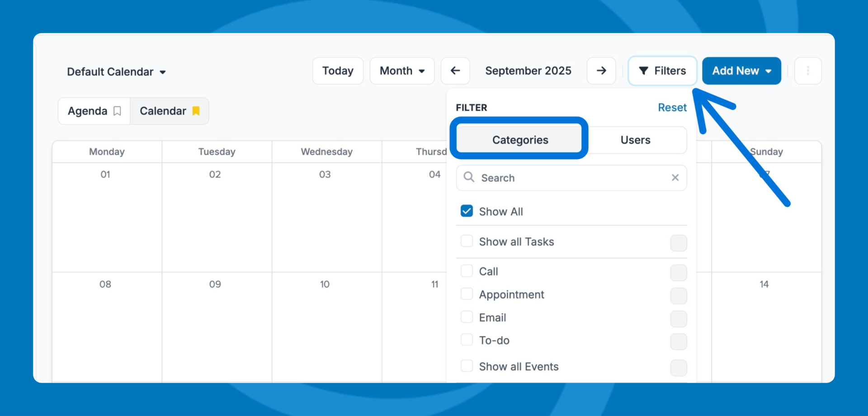The image size is (868, 416).
Task: Select the Categories filter tab
Action: coord(520,140)
